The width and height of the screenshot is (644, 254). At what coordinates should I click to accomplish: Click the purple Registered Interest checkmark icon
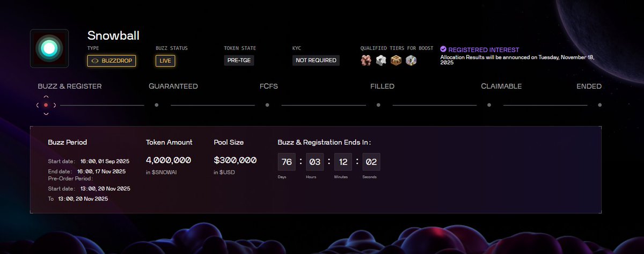click(x=443, y=49)
